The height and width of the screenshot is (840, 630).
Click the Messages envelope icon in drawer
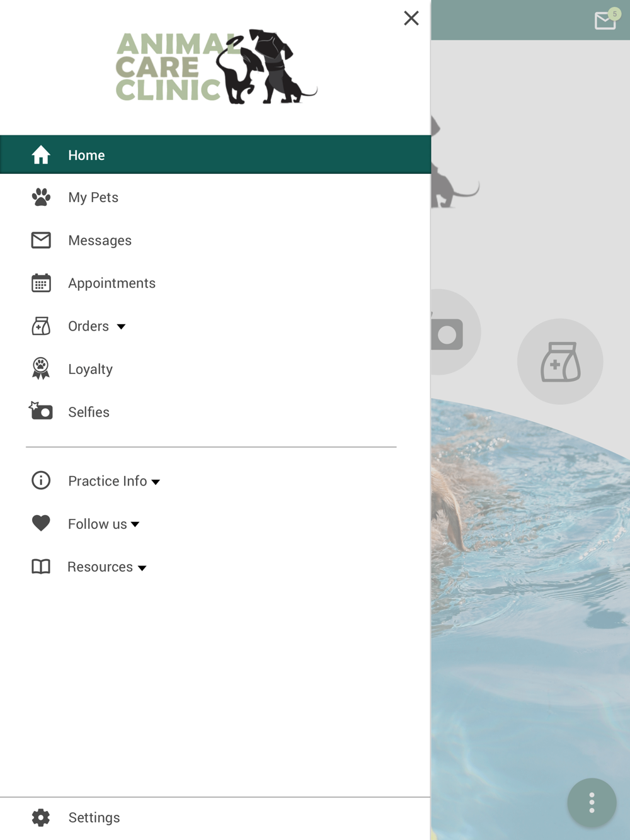tap(41, 241)
